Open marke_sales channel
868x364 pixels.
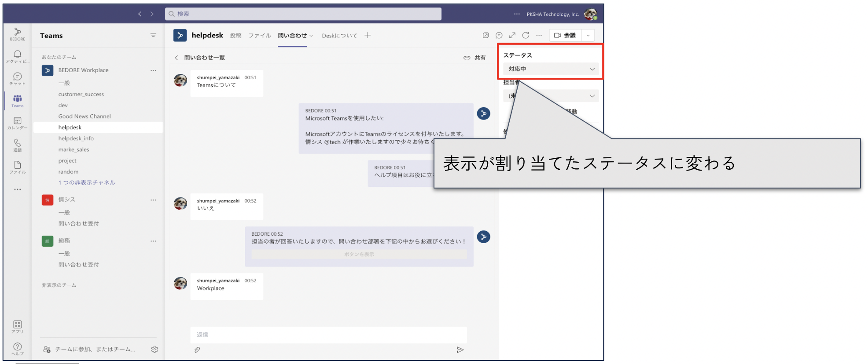[x=74, y=149]
